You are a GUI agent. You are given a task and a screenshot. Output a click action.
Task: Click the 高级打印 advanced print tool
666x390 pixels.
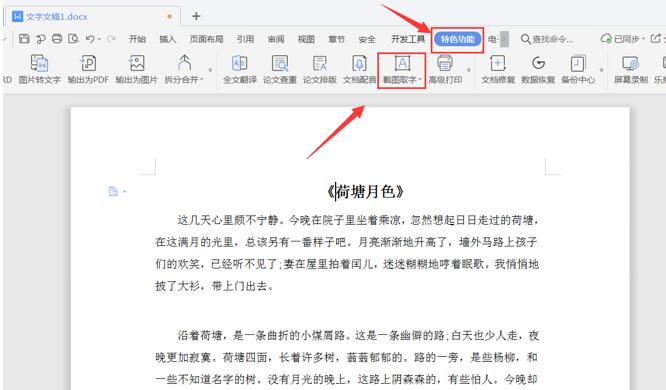tap(445, 69)
